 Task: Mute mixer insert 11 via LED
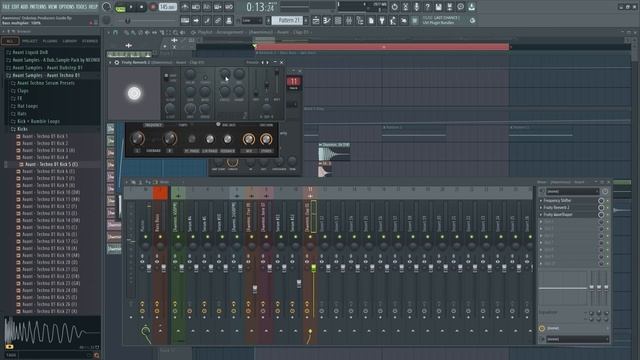(x=310, y=237)
